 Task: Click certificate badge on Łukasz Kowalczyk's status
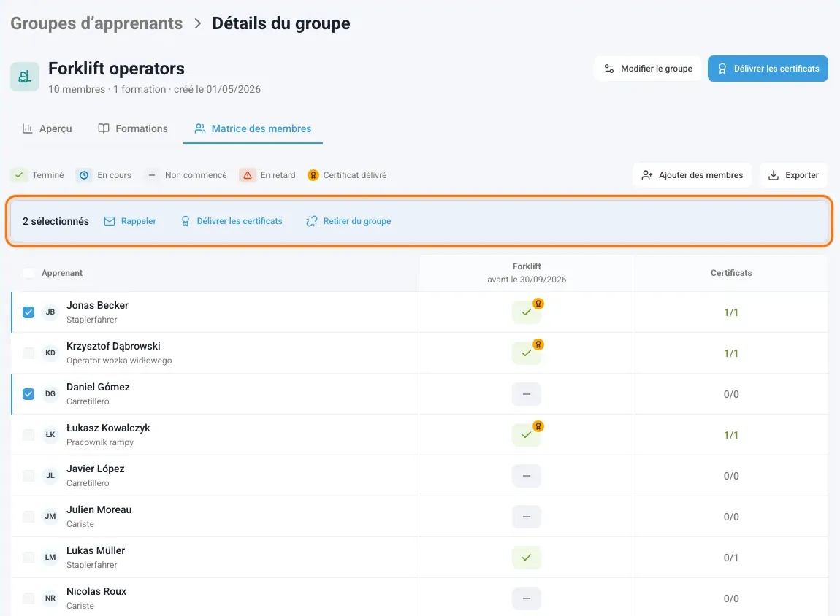click(538, 426)
